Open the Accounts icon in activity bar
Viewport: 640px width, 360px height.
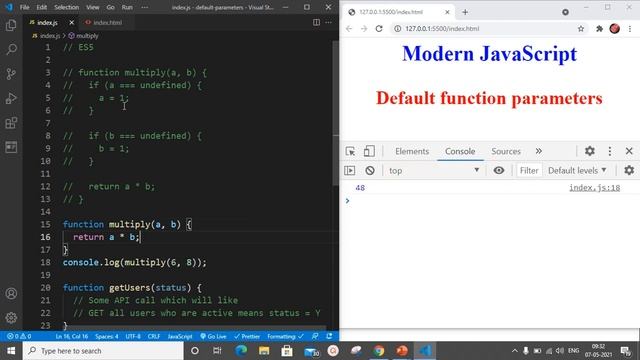[11, 293]
